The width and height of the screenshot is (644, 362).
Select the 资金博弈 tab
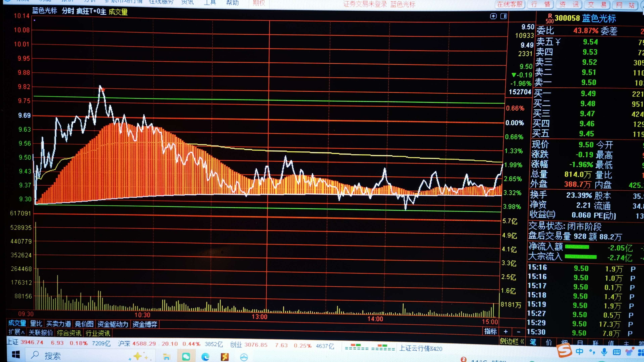[145, 325]
